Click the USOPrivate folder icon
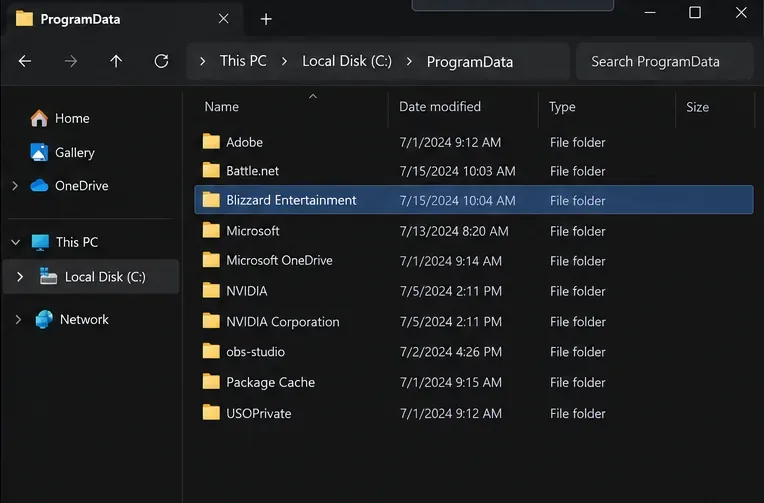The image size is (764, 503). pos(211,412)
